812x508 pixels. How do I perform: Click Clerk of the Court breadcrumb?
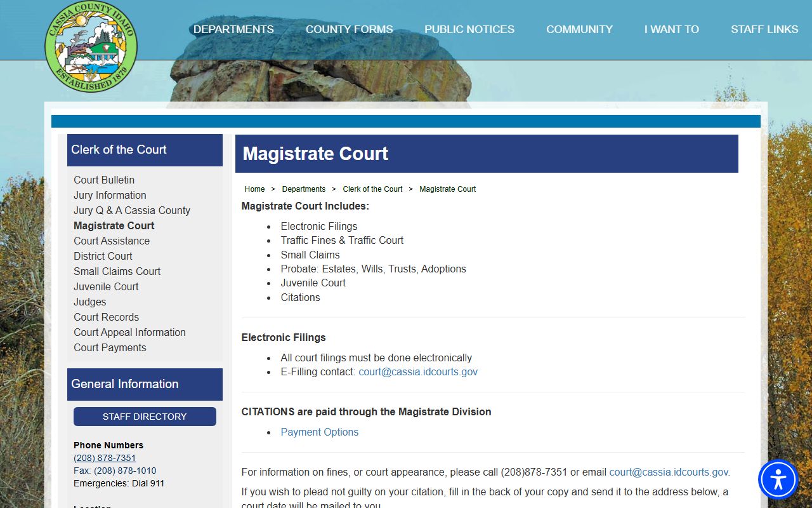pyautogui.click(x=372, y=189)
